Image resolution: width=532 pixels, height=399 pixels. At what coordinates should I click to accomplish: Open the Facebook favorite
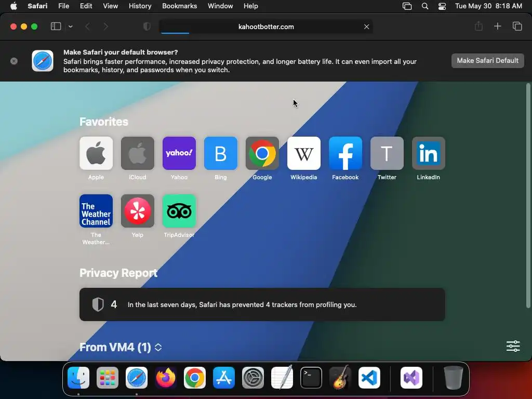tap(345, 153)
